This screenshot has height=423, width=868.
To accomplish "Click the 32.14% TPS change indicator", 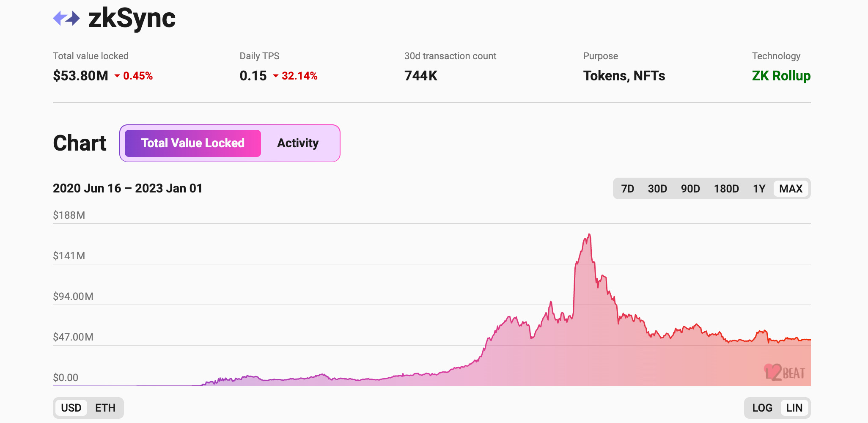I will click(295, 76).
